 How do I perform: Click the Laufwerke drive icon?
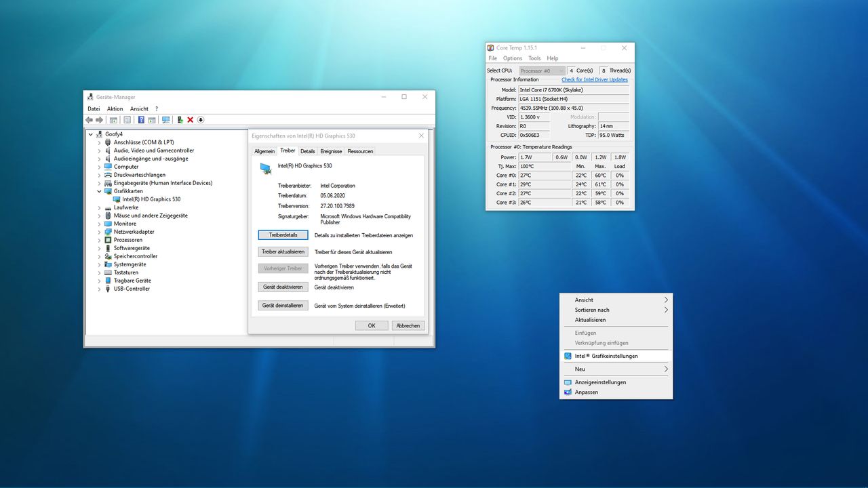coord(108,207)
